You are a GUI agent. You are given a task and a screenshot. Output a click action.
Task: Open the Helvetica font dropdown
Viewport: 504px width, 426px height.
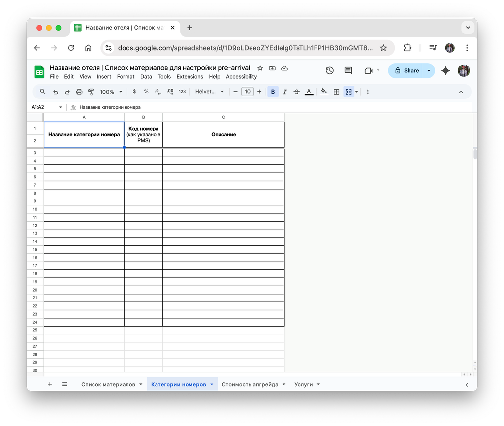210,92
